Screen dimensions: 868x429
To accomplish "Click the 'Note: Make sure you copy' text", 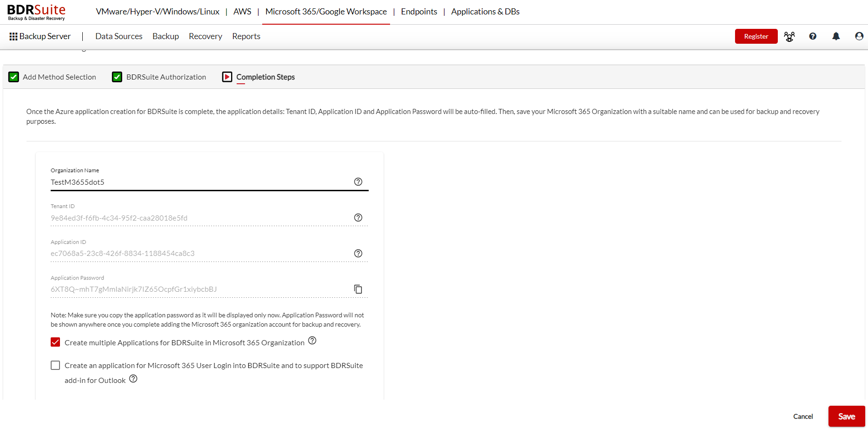I will click(207, 320).
